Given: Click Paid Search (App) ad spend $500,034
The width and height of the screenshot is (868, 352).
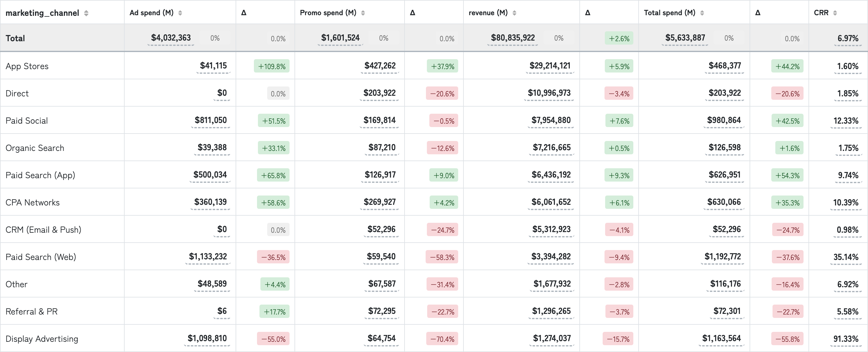Looking at the screenshot, I should pyautogui.click(x=210, y=175).
